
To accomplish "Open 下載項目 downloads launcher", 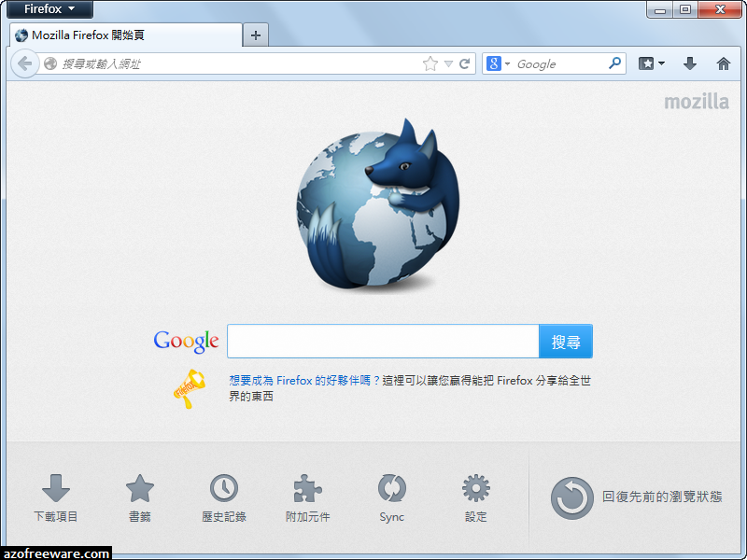I will click(56, 498).
